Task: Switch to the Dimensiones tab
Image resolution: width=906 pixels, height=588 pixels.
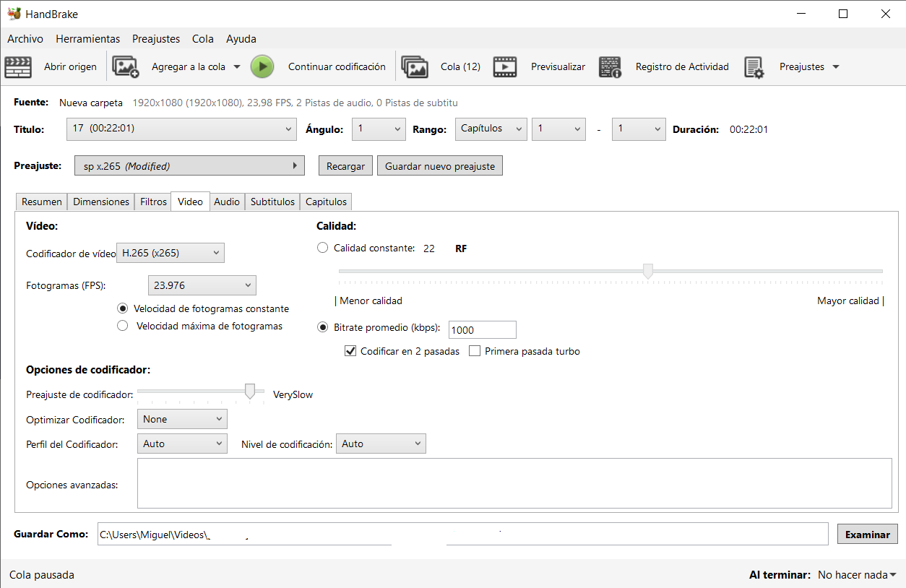Action: (x=101, y=202)
